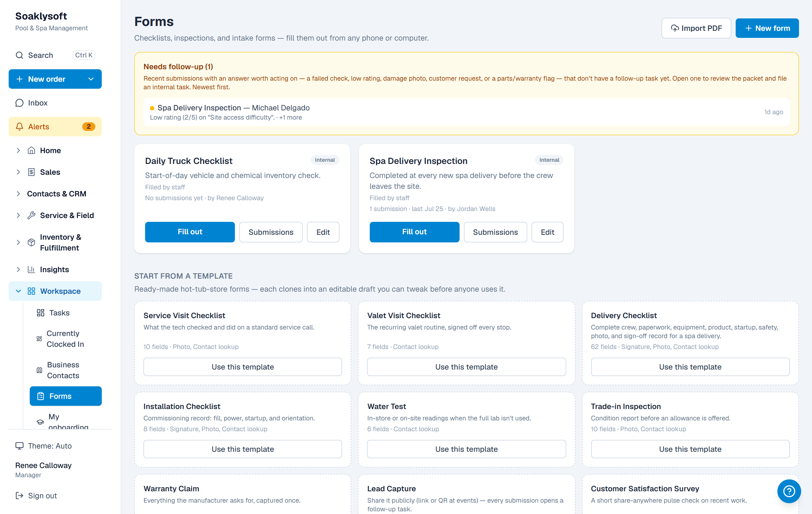Click the Internal badge on Daily Truck Checklist
Image resolution: width=812 pixels, height=514 pixels.
[325, 160]
